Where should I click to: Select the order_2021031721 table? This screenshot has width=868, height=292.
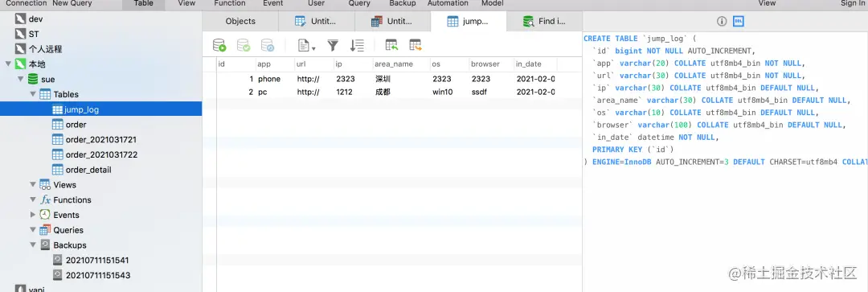click(100, 140)
